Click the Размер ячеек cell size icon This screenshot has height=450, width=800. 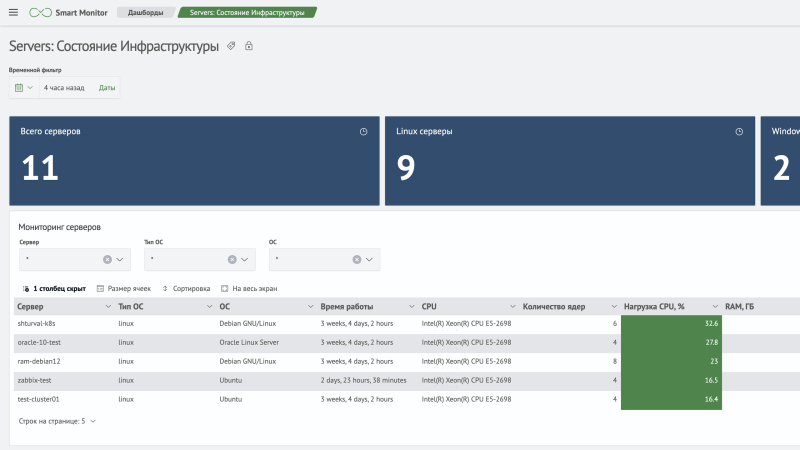pyautogui.click(x=101, y=289)
